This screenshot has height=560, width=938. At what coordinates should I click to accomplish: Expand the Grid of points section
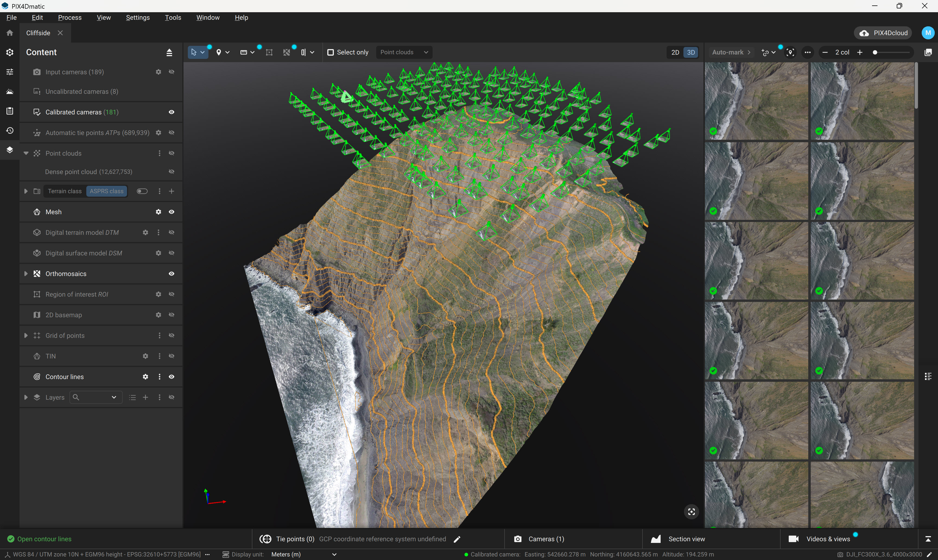[x=26, y=335]
